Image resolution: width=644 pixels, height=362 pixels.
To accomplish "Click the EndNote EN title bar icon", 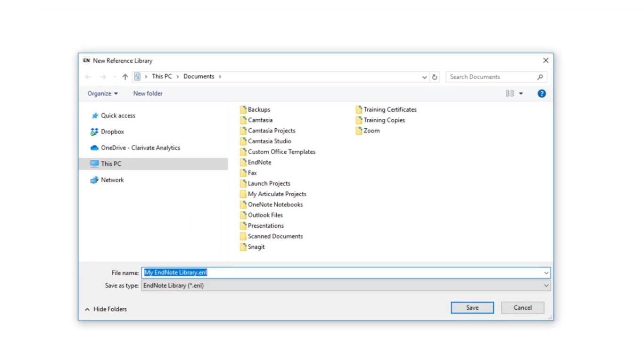I will pyautogui.click(x=86, y=60).
